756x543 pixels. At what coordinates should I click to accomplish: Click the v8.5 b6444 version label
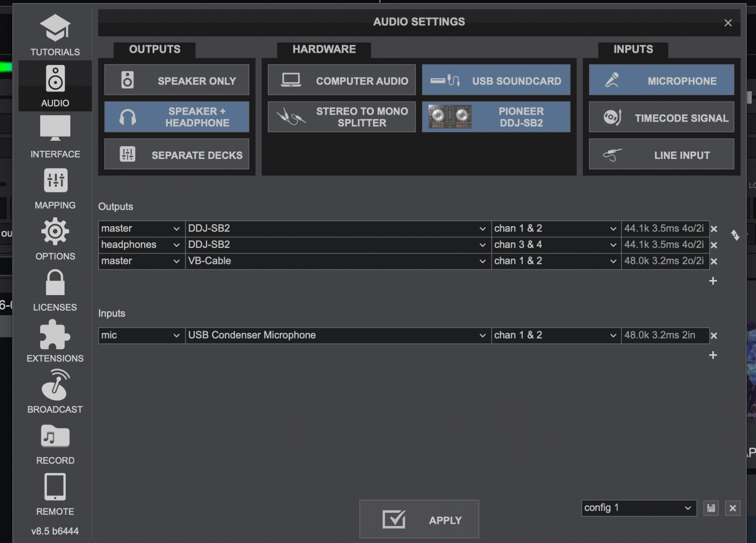pyautogui.click(x=55, y=531)
